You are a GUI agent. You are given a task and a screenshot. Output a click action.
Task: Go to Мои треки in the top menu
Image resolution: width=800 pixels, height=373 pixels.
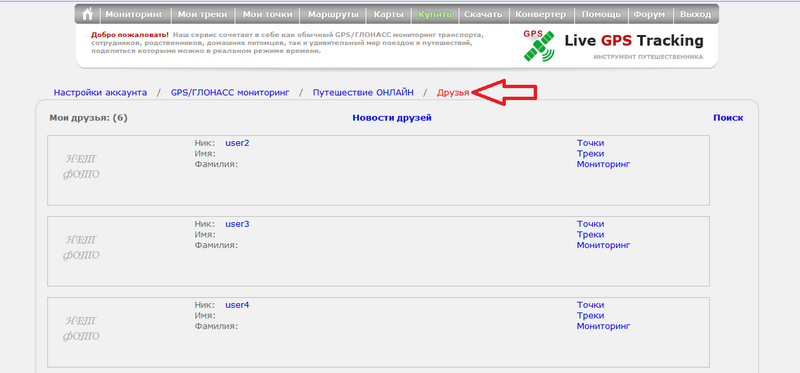203,14
